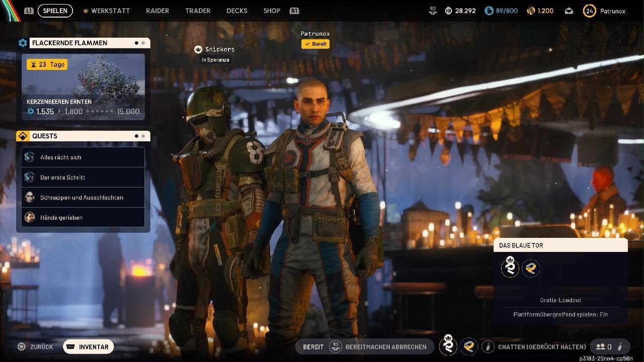Click CHATTEN (GEDRÜCKT HALTEN) label
Viewport: 644px width, 362px height.
[542, 347]
